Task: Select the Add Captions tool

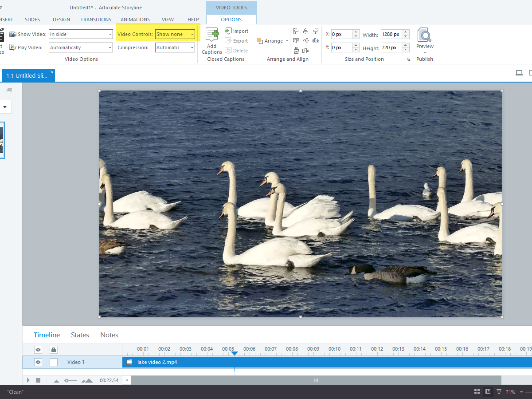Action: (x=211, y=40)
